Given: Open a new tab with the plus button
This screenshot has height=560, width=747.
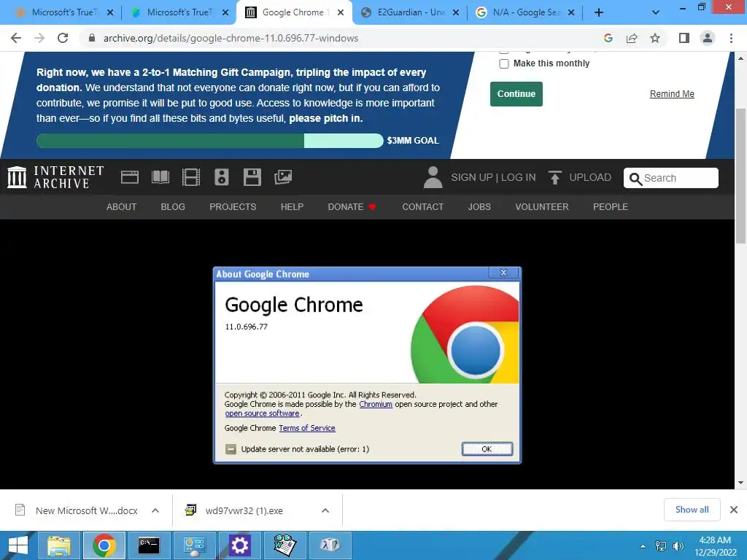Looking at the screenshot, I should [x=599, y=12].
